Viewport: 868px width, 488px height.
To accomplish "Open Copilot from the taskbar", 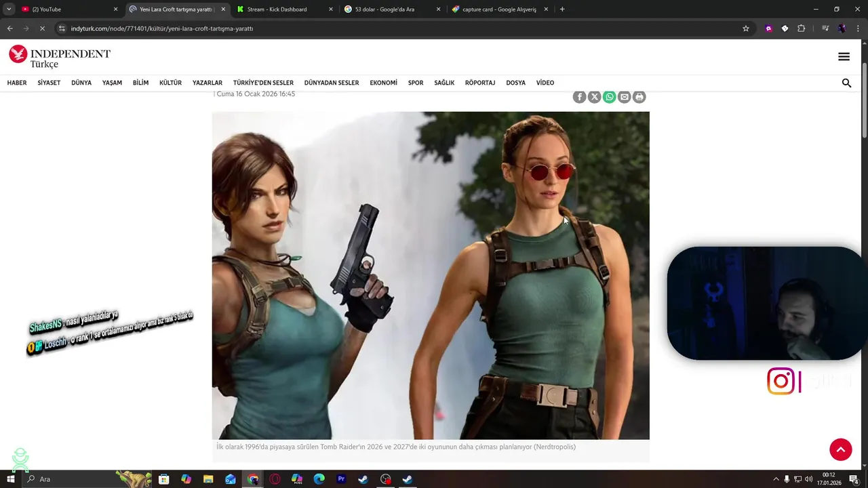I will pyautogui.click(x=186, y=479).
